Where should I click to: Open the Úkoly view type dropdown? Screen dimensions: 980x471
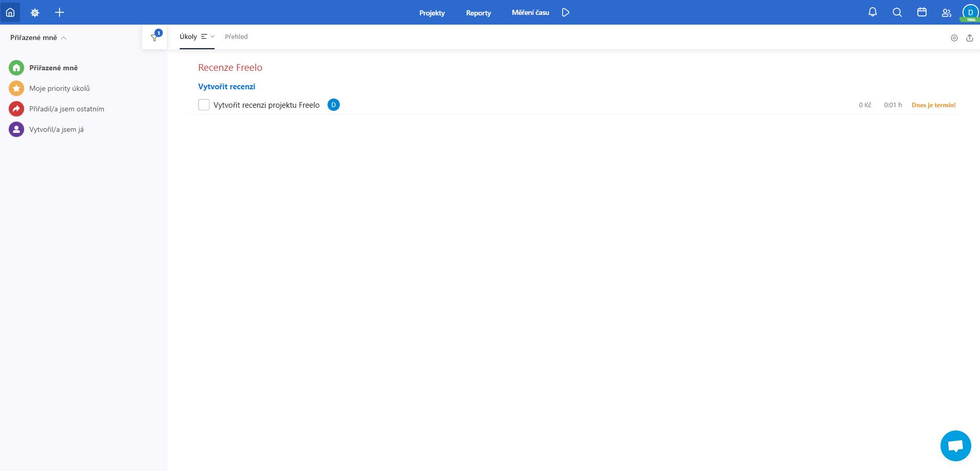point(208,36)
